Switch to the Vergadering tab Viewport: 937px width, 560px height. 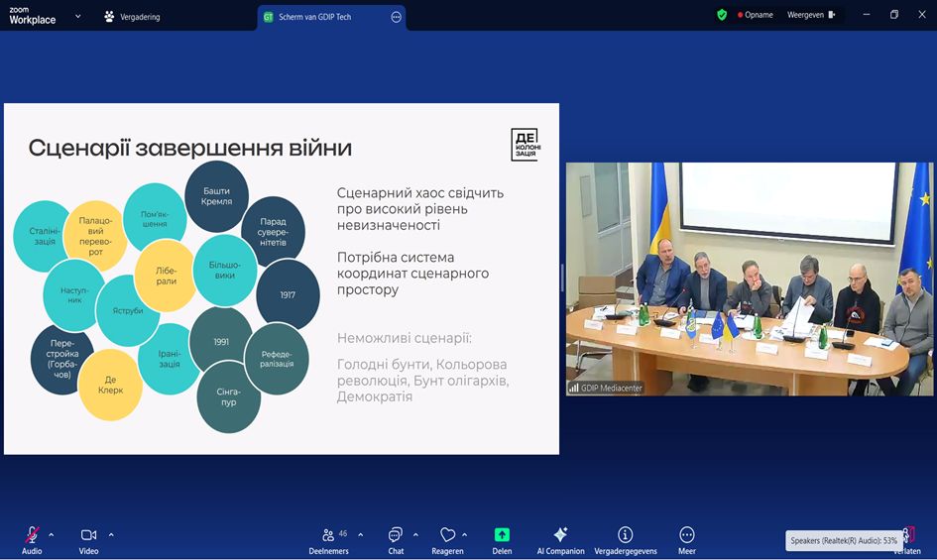[132, 17]
